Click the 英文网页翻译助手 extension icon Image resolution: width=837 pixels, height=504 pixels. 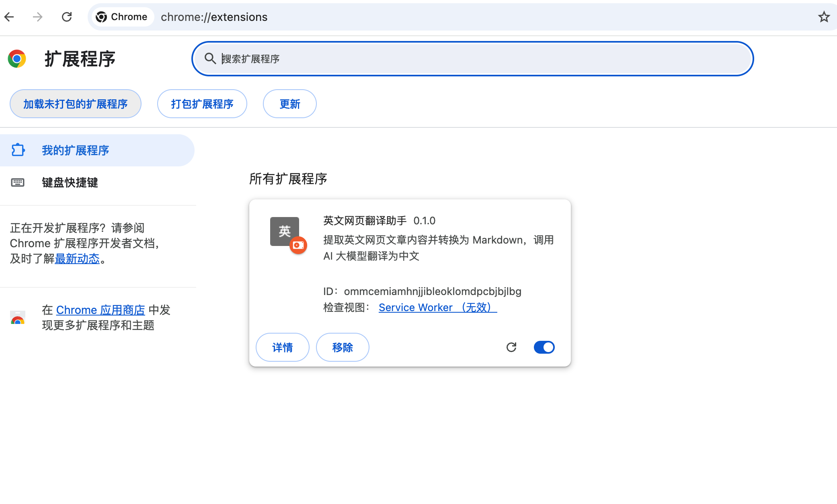285,232
